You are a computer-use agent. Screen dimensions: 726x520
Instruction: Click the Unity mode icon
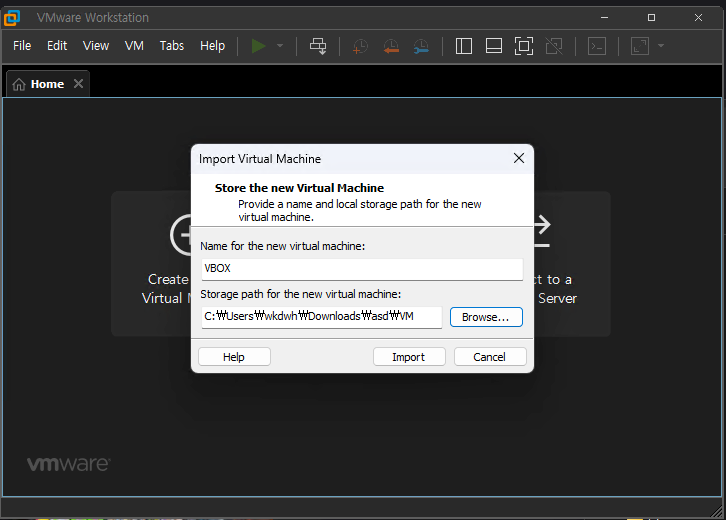554,46
